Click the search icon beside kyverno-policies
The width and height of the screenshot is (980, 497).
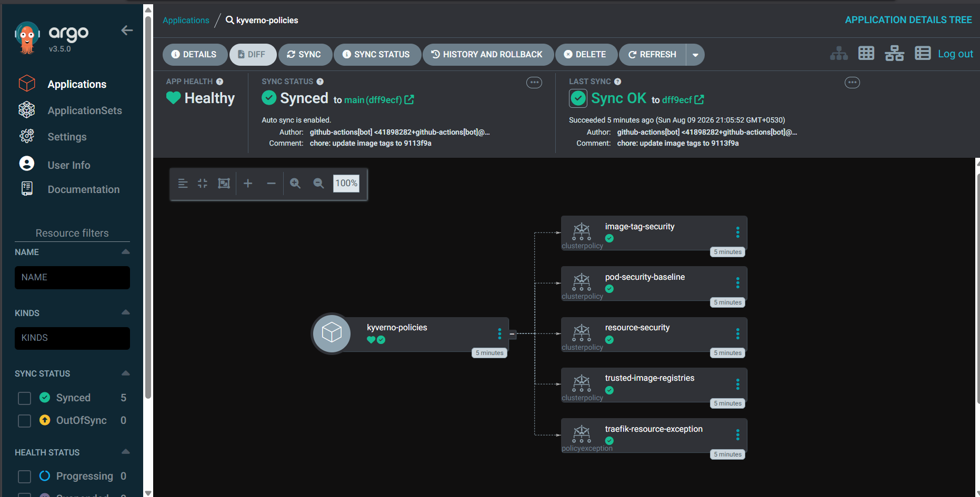click(229, 20)
